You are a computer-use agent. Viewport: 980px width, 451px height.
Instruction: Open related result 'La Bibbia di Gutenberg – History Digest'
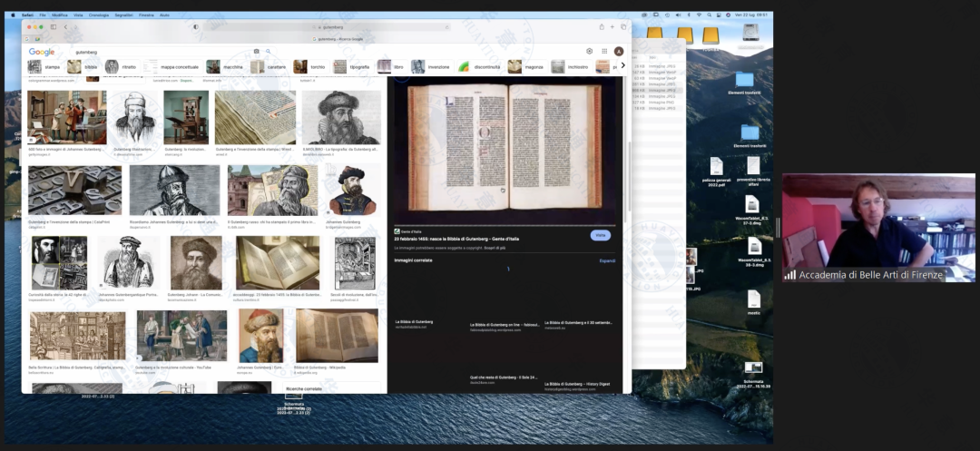[x=577, y=384]
